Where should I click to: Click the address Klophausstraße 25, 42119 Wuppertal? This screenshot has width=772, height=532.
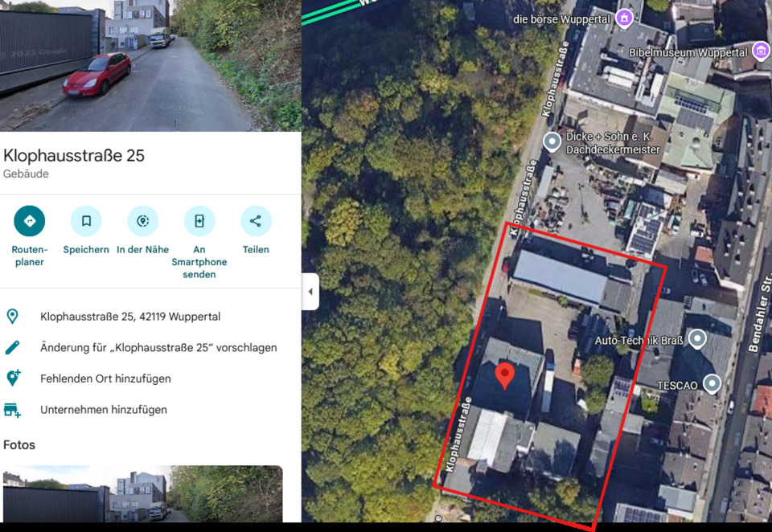130,317
